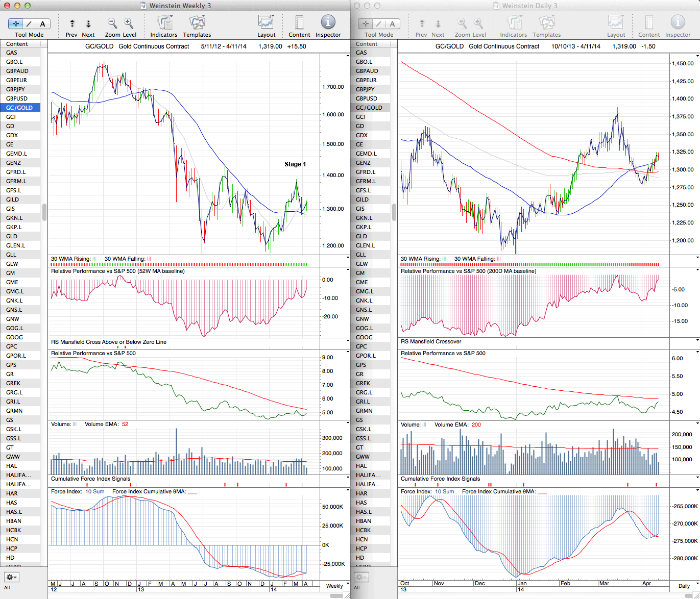Zoom out with the minus magnifier
Screen dimensions: 700x599
(112, 23)
